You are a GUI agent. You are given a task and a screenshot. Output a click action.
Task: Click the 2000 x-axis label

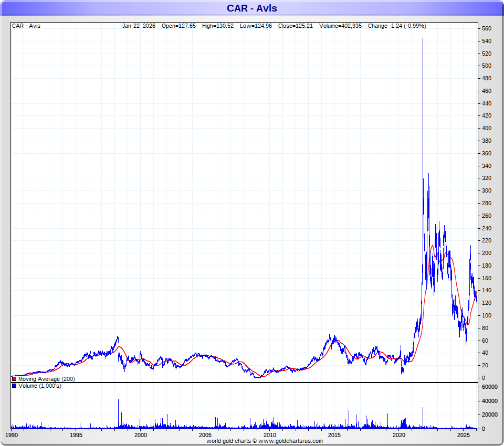[141, 435]
